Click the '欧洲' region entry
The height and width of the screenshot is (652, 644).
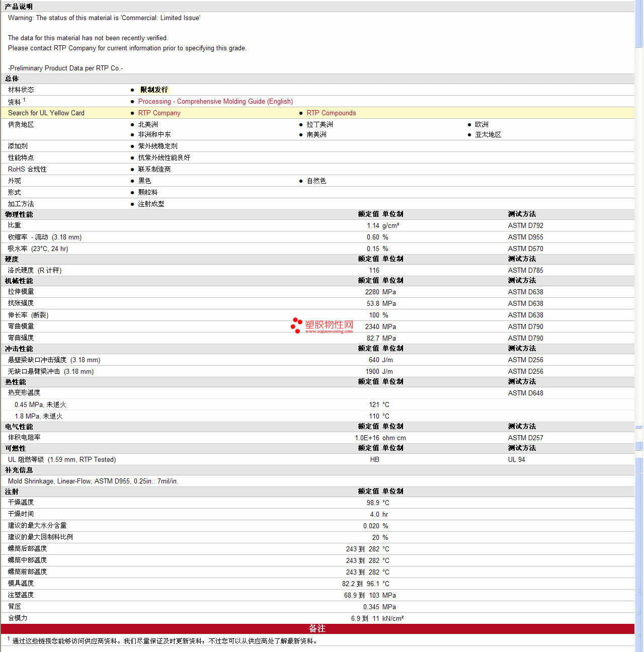point(482,125)
